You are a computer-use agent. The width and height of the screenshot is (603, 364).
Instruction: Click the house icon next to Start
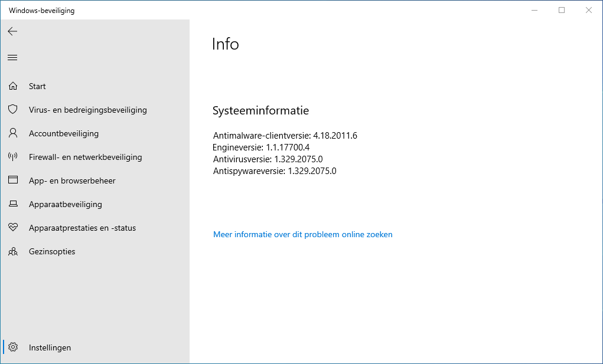[x=13, y=86]
